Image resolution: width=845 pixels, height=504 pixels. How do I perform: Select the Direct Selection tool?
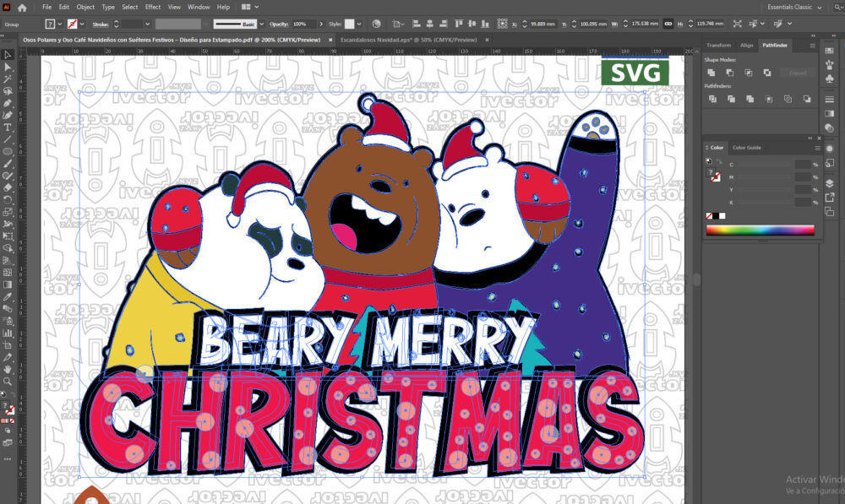click(x=8, y=68)
